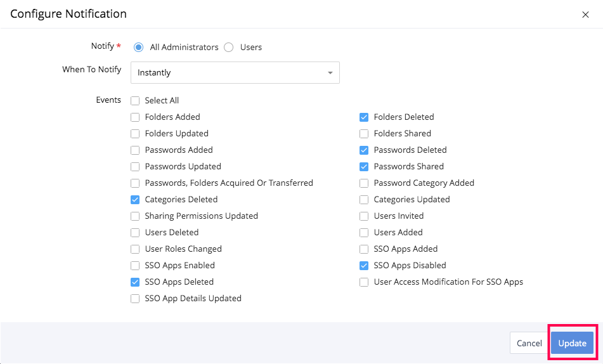
Task: Close the Configure Notification dialog
Action: click(x=585, y=15)
